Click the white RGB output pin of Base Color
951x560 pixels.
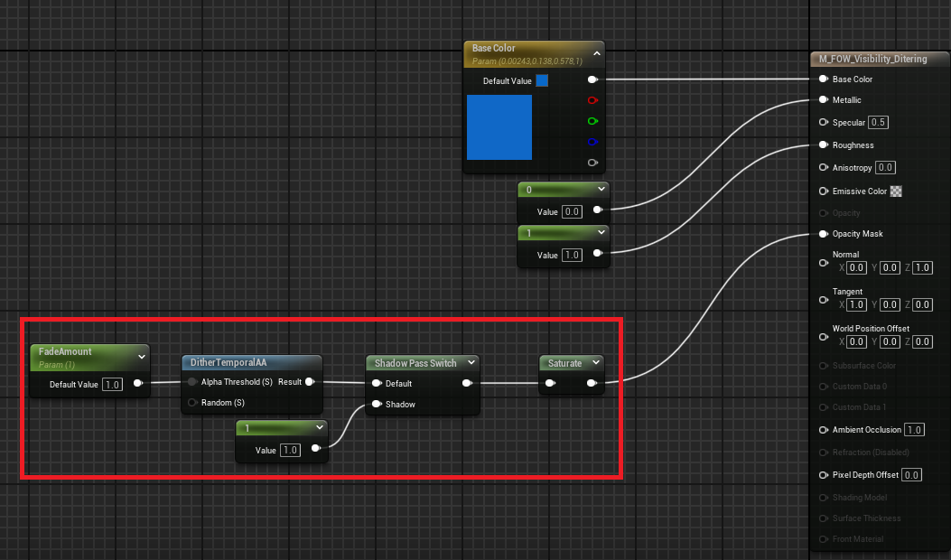(x=592, y=79)
